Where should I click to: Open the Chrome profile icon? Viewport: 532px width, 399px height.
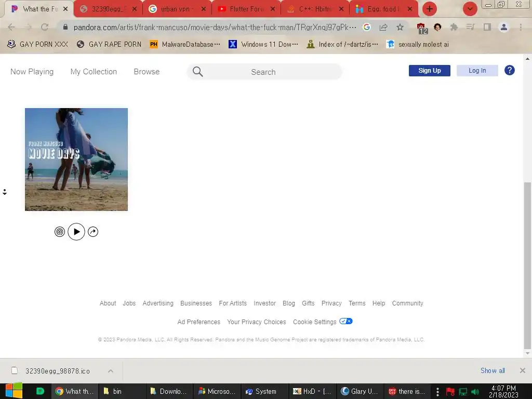click(x=504, y=27)
